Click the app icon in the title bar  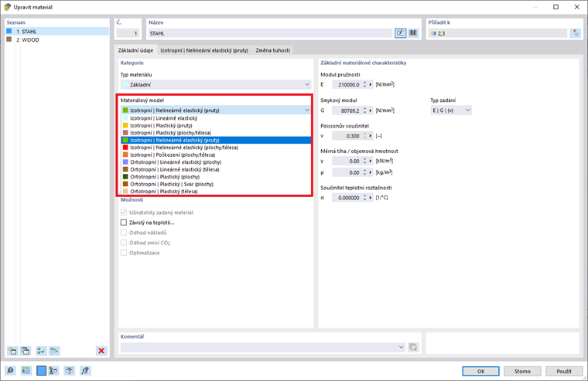click(7, 7)
